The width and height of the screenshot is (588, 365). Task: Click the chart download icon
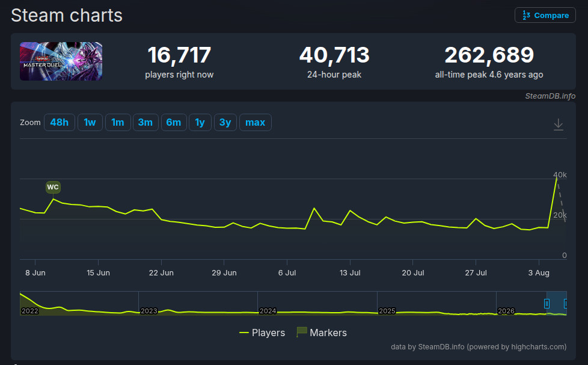[559, 124]
